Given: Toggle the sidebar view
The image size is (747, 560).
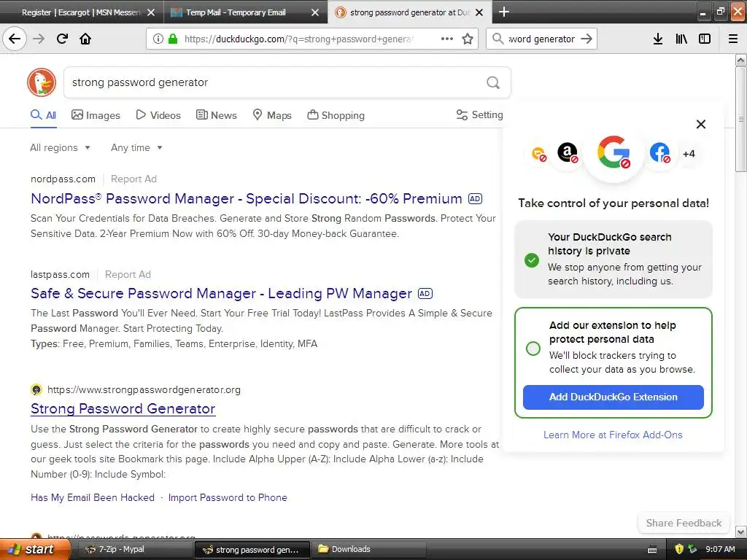Looking at the screenshot, I should (705, 39).
